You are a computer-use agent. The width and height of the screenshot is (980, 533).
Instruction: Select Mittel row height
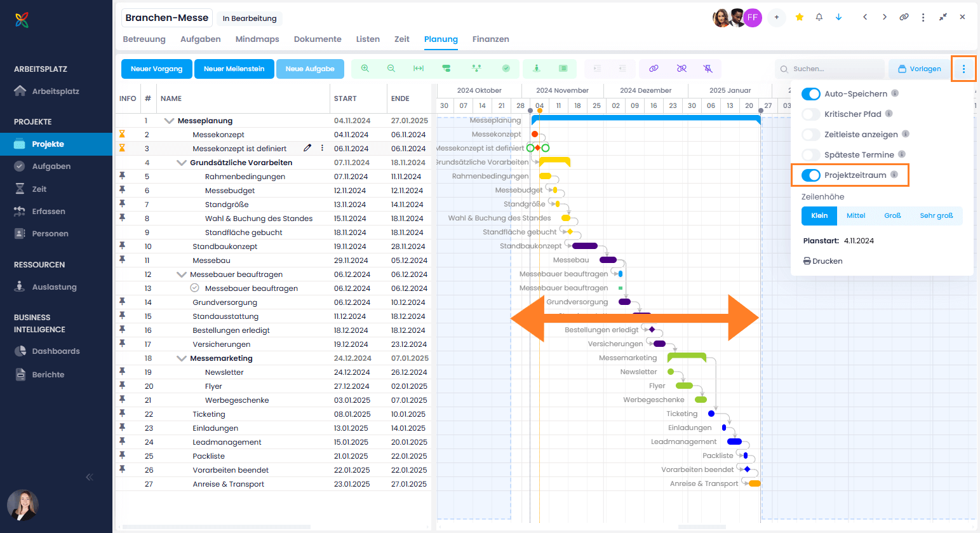pyautogui.click(x=856, y=216)
